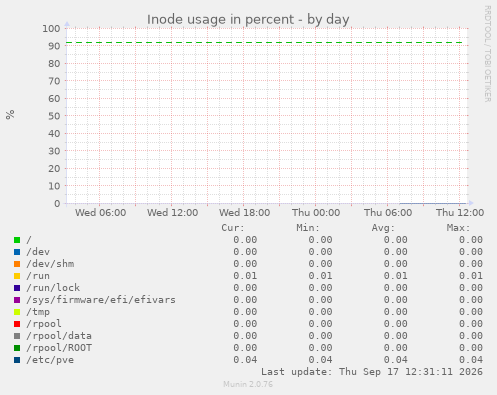This screenshot has height=395, width=497.
Task: Click the Min value 0.01 for /run
Action: coord(320,276)
